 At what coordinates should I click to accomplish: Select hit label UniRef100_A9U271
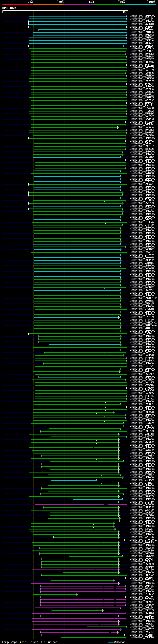click(x=142, y=106)
